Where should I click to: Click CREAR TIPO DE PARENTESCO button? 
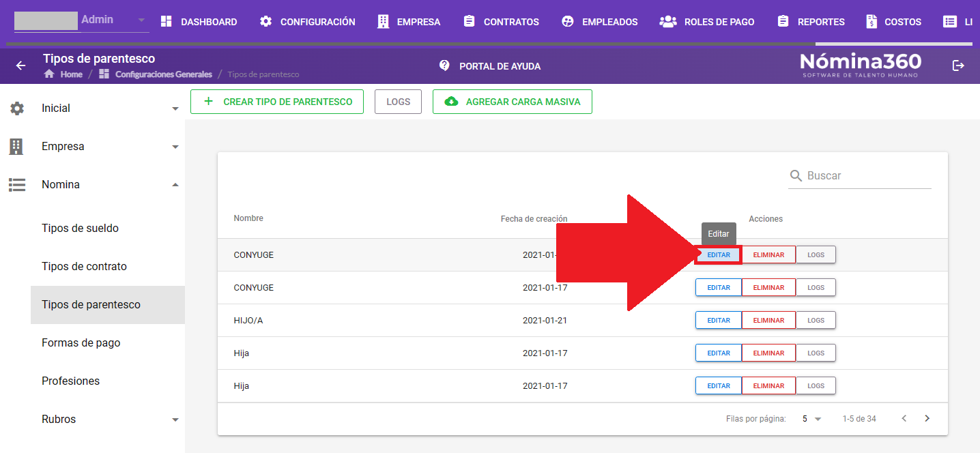pos(277,102)
